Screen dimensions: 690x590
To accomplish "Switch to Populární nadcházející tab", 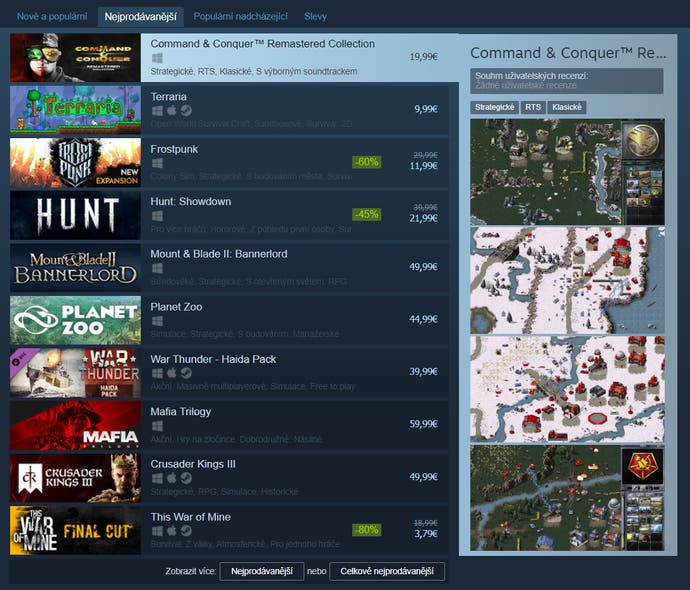I will click(240, 17).
